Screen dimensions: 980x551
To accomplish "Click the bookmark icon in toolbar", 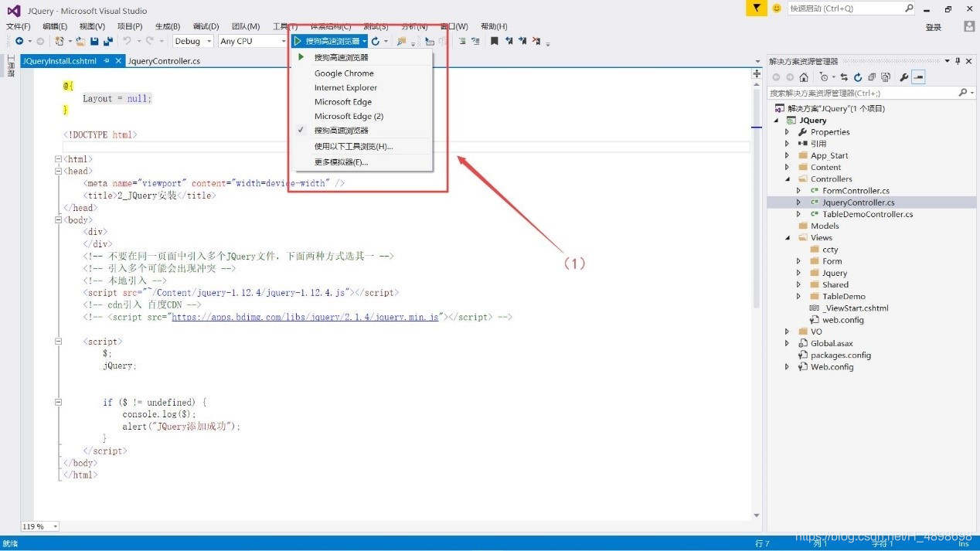I will 494,41.
